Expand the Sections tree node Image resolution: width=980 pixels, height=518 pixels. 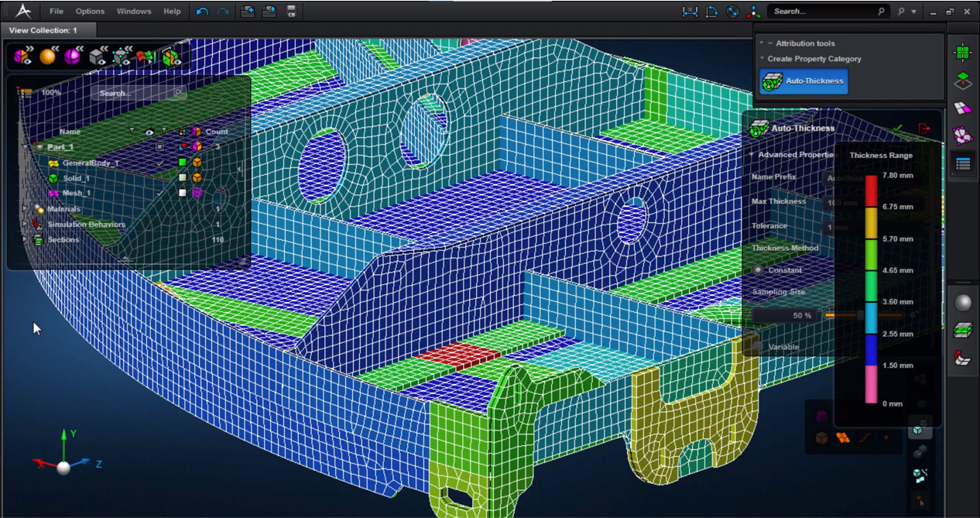tap(25, 240)
